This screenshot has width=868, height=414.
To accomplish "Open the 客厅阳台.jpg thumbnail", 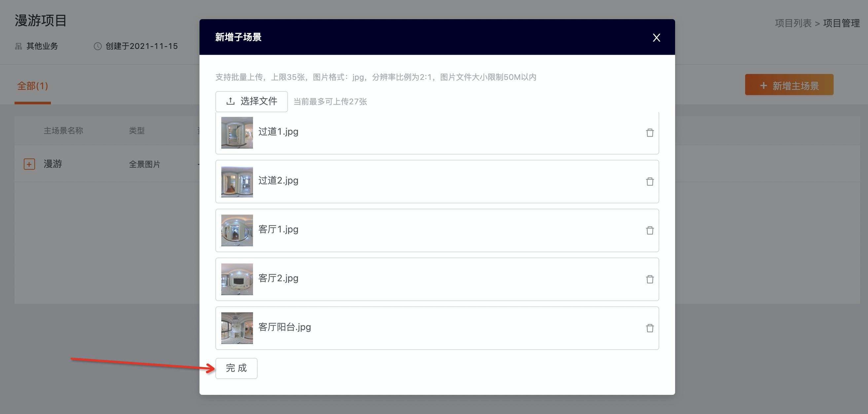I will point(237,328).
